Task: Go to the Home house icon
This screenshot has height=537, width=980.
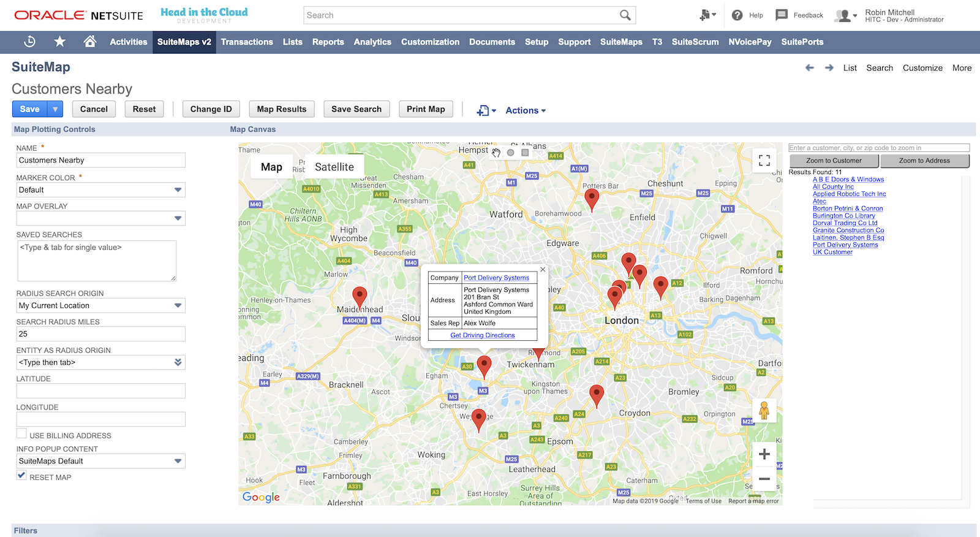Action: coord(90,41)
